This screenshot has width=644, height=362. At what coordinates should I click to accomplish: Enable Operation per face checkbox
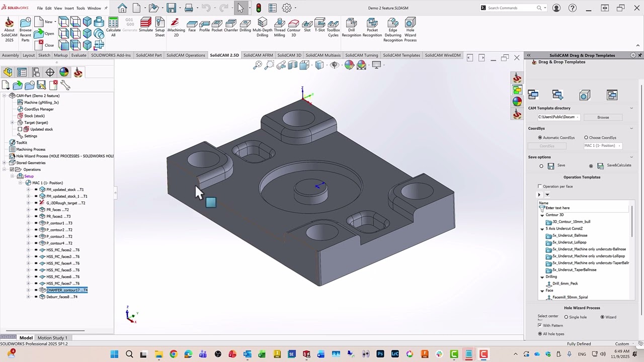[540, 187]
